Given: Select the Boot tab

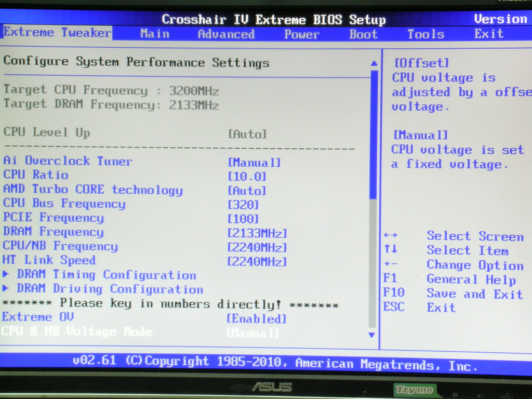Looking at the screenshot, I should tap(363, 34).
